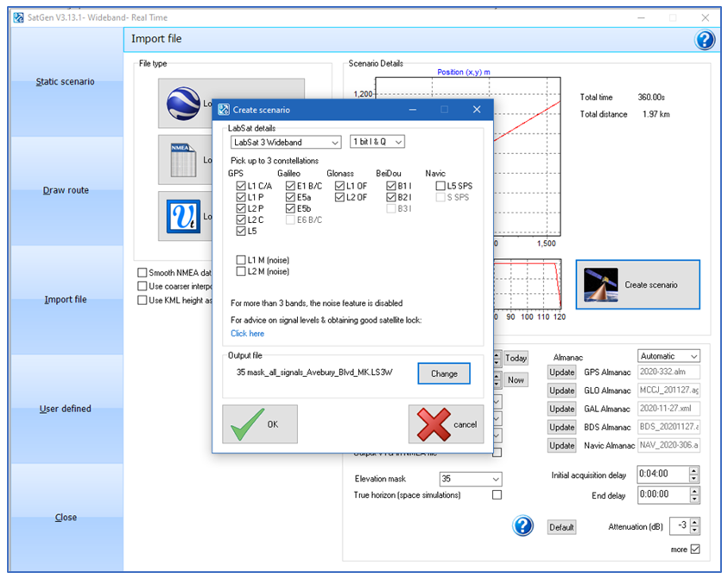The height and width of the screenshot is (579, 728).
Task: Enable the L1 M (noise) checkbox
Action: point(241,260)
